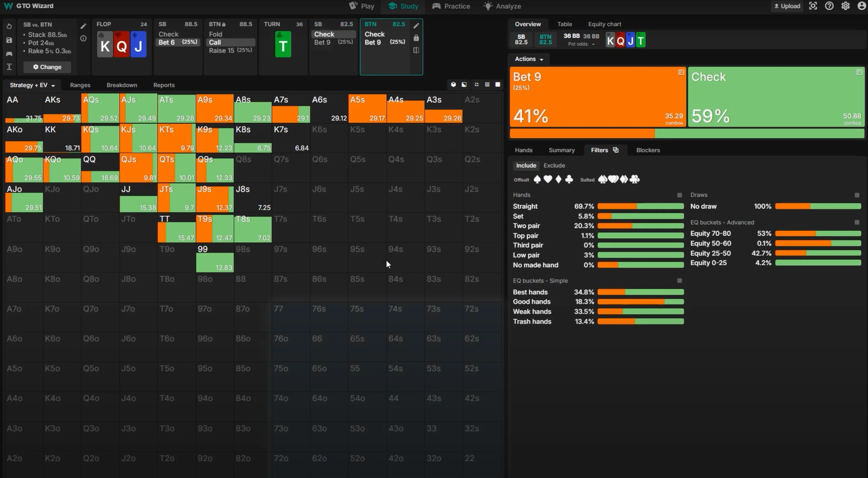Image resolution: width=868 pixels, height=478 pixels.
Task: Select the Exclude filter mode
Action: pyautogui.click(x=554, y=166)
